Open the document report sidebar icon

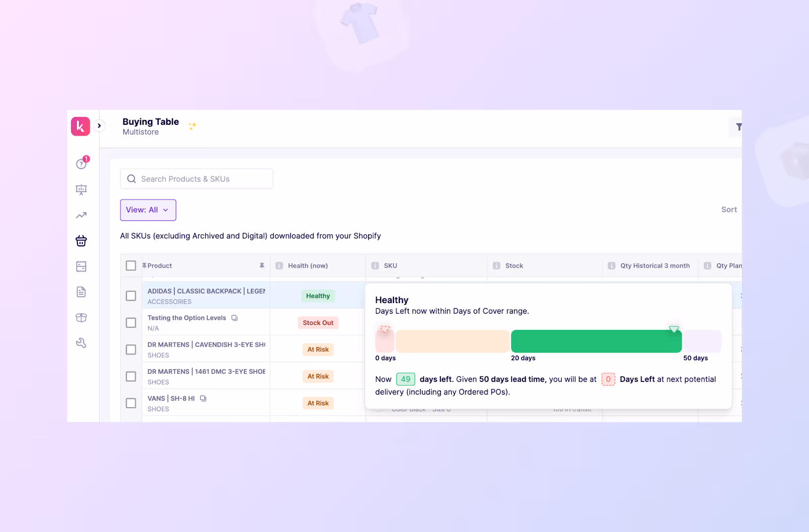pos(81,292)
